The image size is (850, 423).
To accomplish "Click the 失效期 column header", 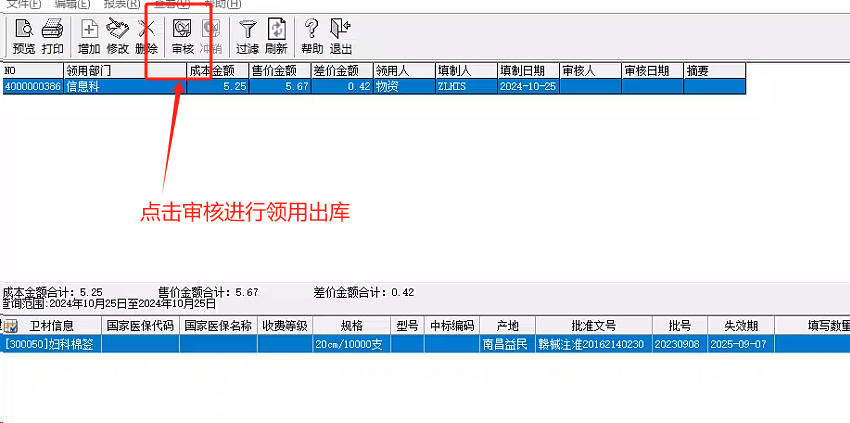I will [742, 326].
